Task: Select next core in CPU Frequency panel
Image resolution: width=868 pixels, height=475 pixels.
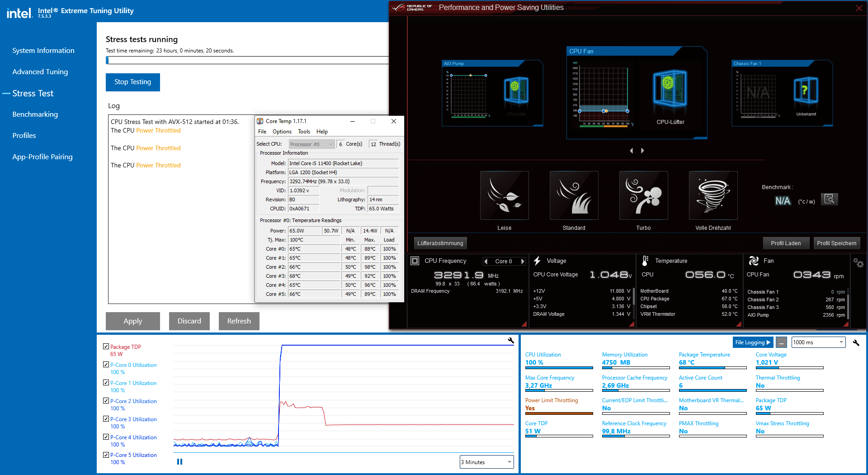Action: pyautogui.click(x=523, y=261)
